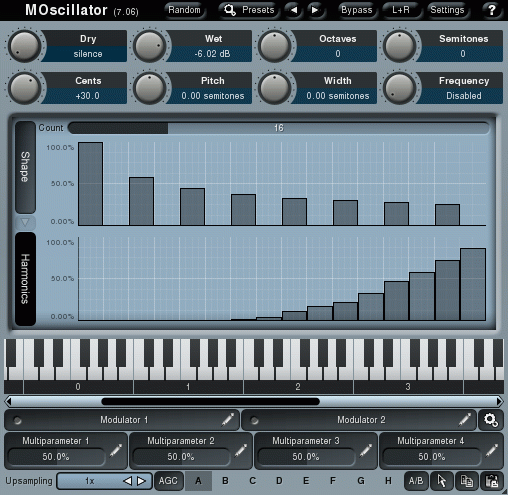508x495 pixels.
Task: Go to the previous preset arrow
Action: click(294, 10)
